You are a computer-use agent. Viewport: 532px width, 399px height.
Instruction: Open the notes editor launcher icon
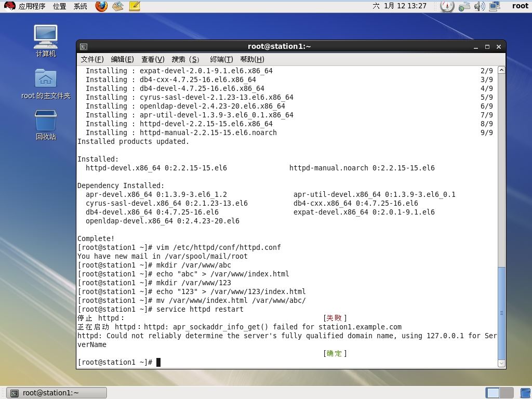[x=135, y=6]
